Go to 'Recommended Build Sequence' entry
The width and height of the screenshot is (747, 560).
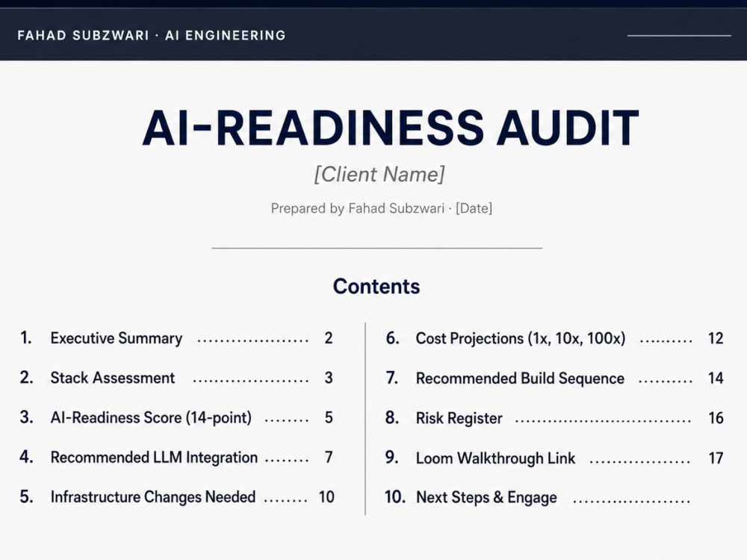click(x=520, y=378)
